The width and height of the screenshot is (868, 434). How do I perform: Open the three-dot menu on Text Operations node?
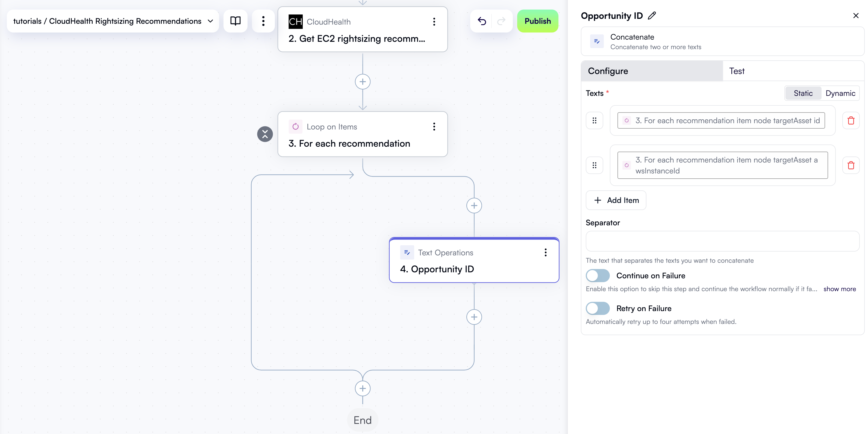pyautogui.click(x=545, y=253)
